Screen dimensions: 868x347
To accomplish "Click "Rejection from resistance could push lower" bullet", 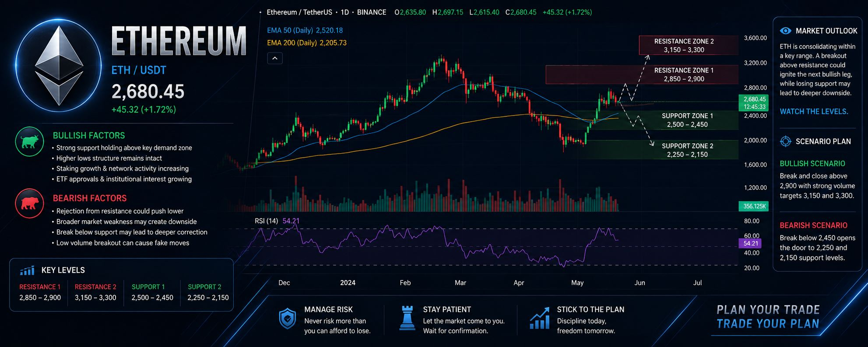I will click(120, 211).
